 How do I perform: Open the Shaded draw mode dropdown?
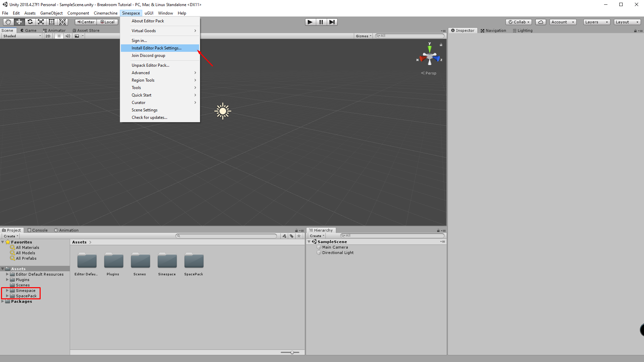point(22,36)
